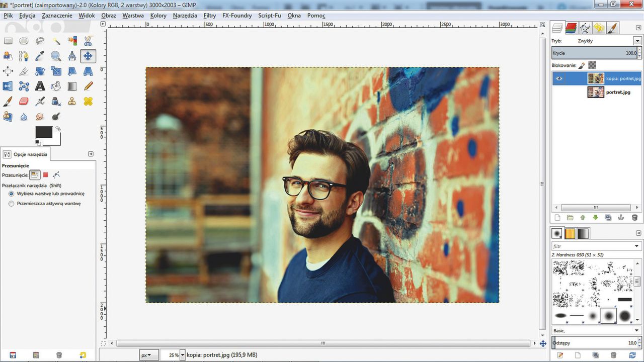The height and width of the screenshot is (362, 644).
Task: Select the Free Select lasso tool
Action: pos(40,41)
